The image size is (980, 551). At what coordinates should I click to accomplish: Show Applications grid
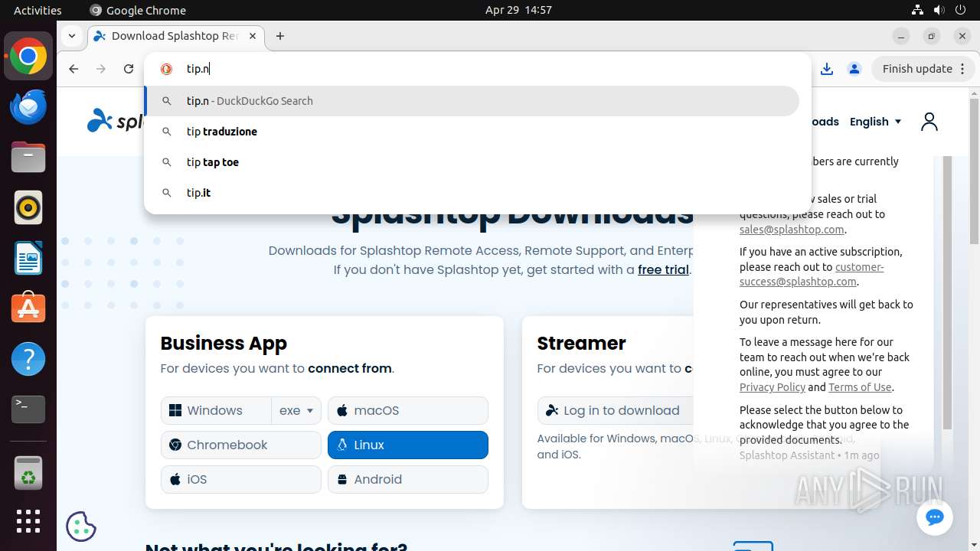(28, 521)
